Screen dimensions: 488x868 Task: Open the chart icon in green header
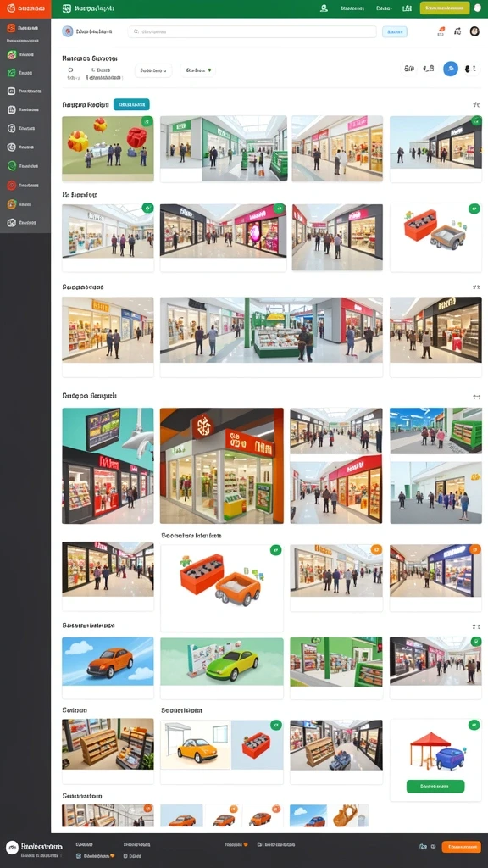tap(407, 8)
